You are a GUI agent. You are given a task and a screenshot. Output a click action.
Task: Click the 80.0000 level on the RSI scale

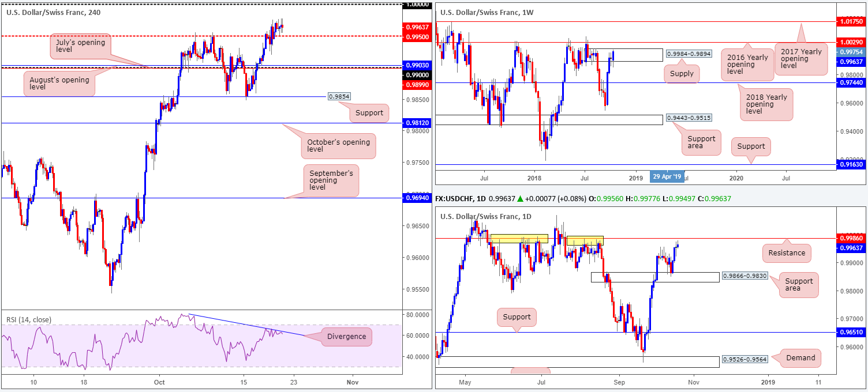417,315
